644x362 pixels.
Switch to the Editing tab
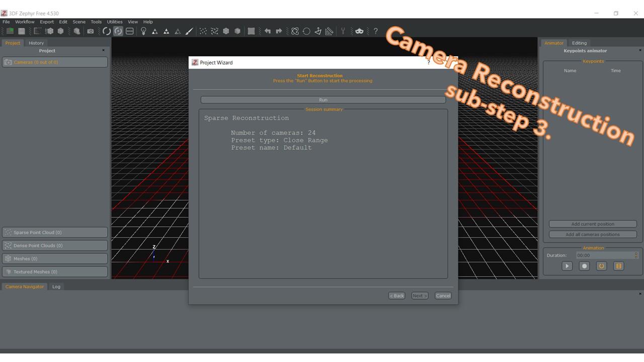(579, 43)
